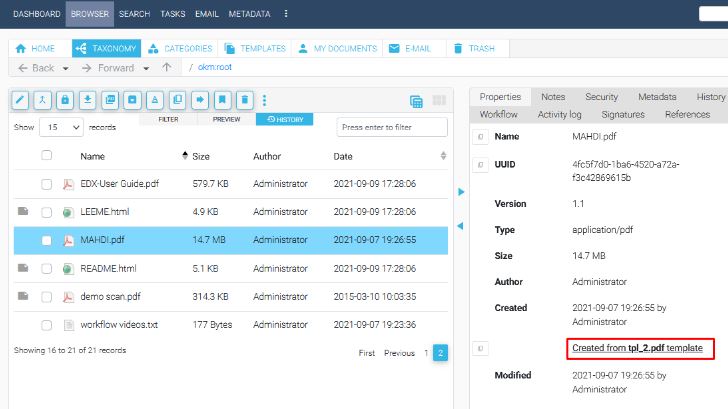Click the rename letter-A toolbar icon

pyautogui.click(x=155, y=100)
